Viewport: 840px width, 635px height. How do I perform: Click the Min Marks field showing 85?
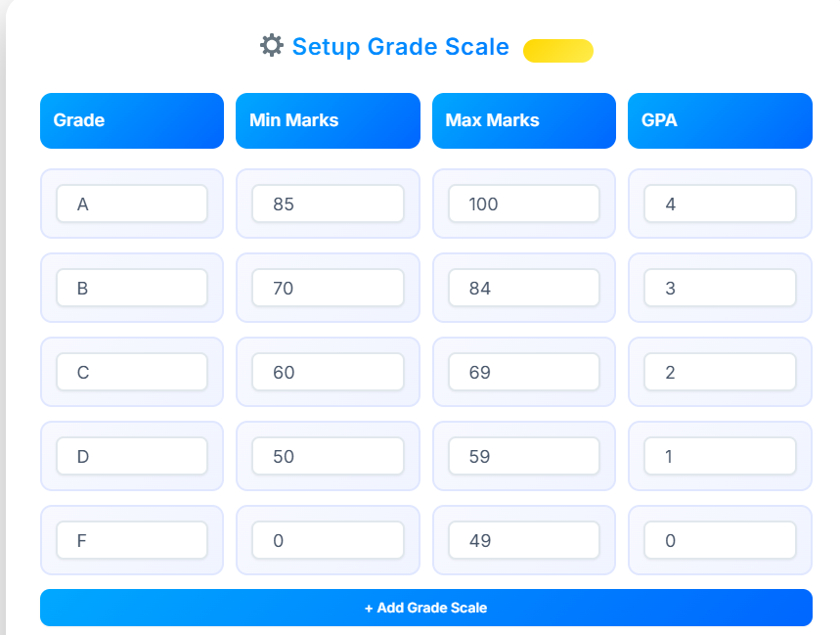[x=327, y=204]
